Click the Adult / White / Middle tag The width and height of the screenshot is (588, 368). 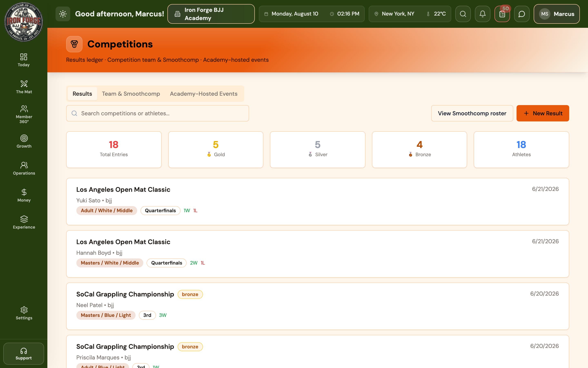point(107,211)
